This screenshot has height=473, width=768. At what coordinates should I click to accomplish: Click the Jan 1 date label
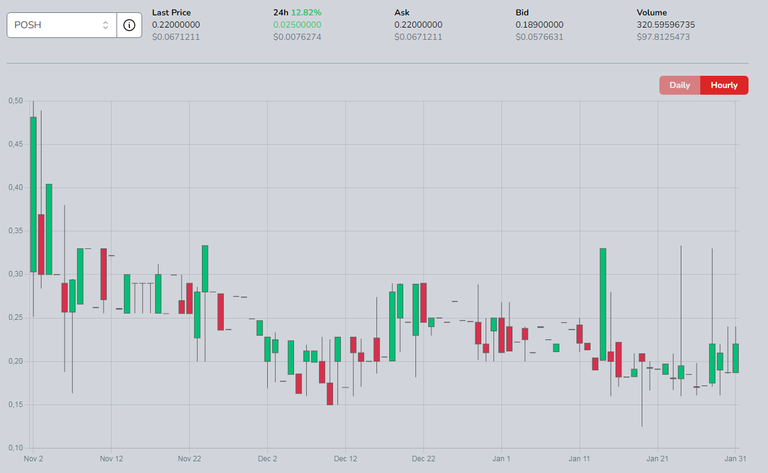pyautogui.click(x=501, y=459)
